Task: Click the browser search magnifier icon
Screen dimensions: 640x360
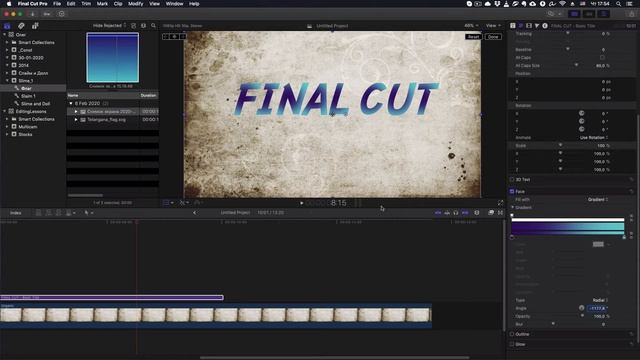Action: coord(153,25)
